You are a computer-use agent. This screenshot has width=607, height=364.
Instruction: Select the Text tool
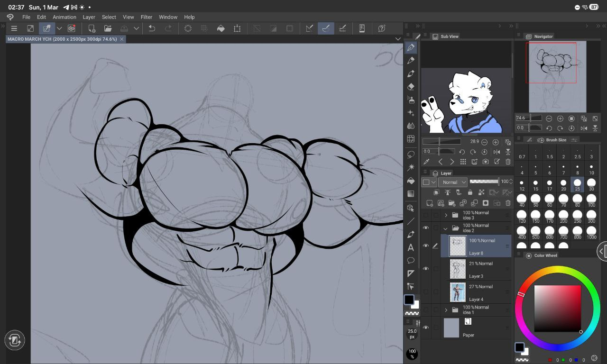411,247
